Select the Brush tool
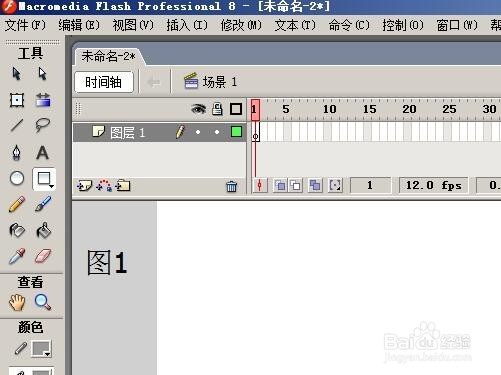The height and width of the screenshot is (375, 501). [43, 204]
